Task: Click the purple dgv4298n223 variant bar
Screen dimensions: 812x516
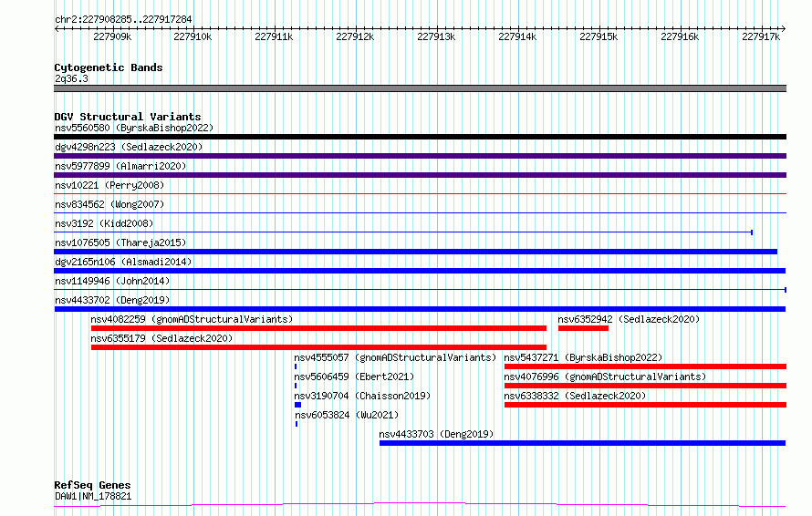Action: click(420, 156)
